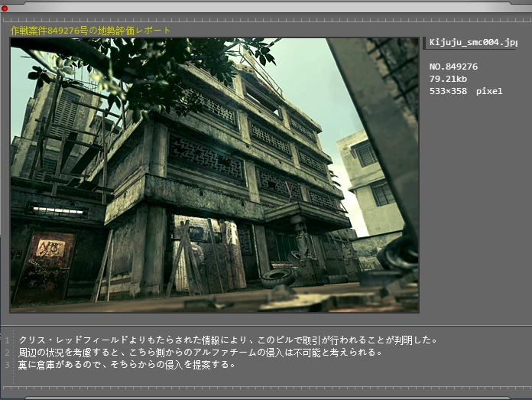Select the file name Kijuju_smc004.jpg
Viewport: 532px width, 400px height.
coord(473,42)
